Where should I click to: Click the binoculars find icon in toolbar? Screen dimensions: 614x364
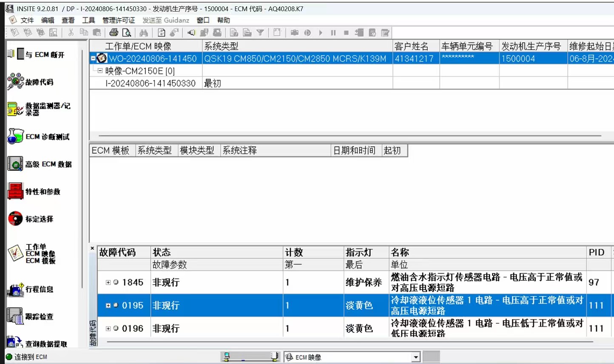(144, 33)
